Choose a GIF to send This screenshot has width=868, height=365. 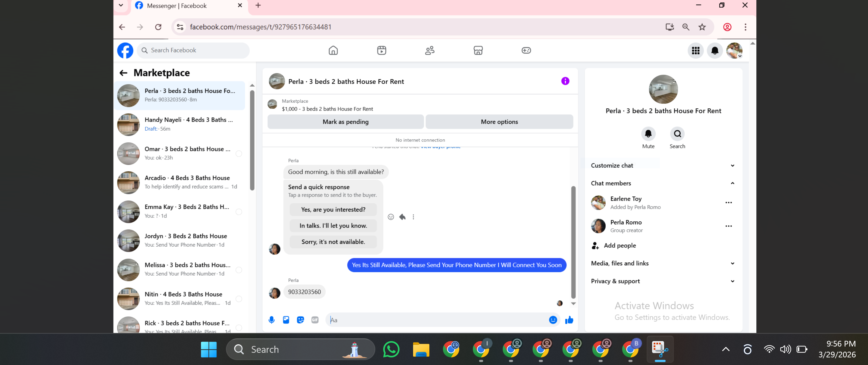(315, 320)
